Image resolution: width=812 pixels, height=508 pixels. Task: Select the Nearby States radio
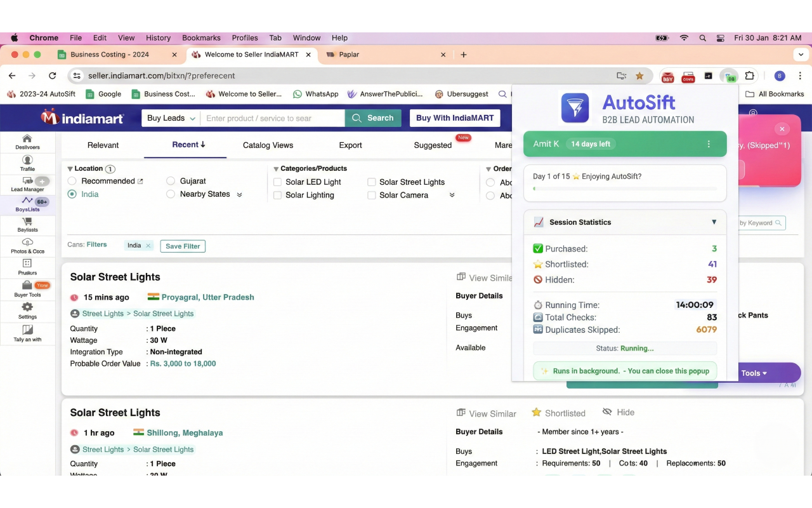(x=171, y=194)
